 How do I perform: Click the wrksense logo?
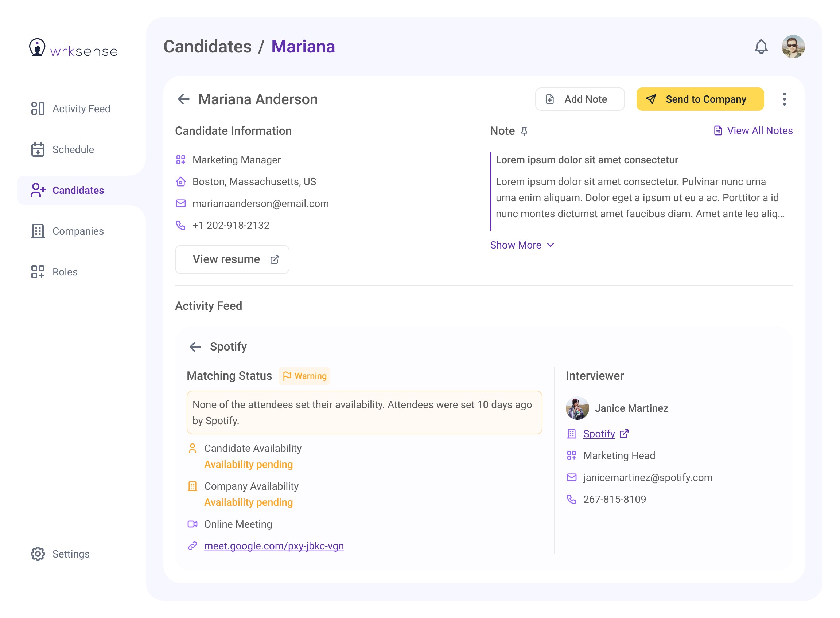tap(73, 48)
